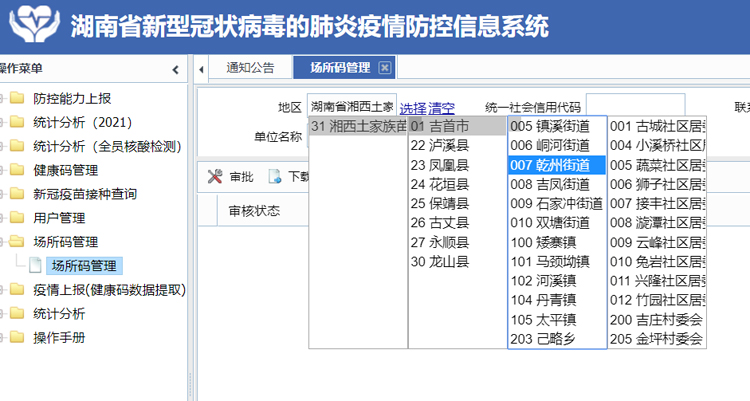Click the 新冠疫苗接种查询 folder icon

coord(17,194)
